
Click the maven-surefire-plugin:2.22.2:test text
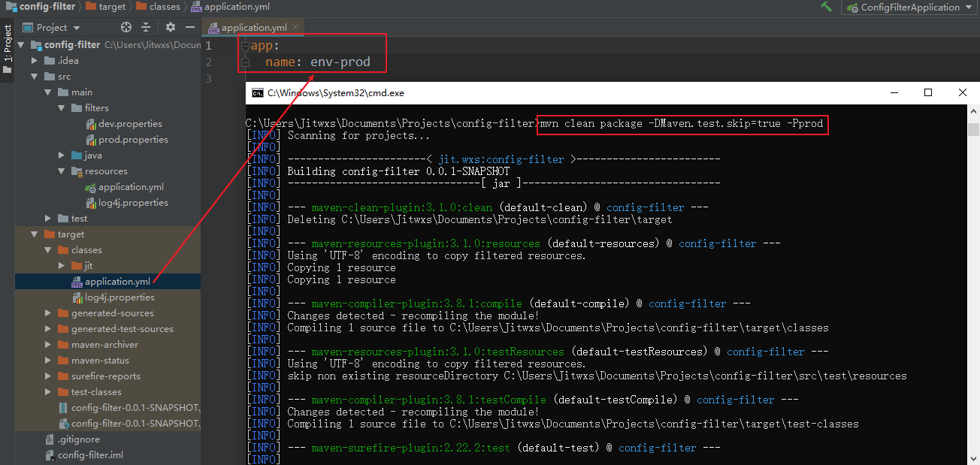(410, 448)
